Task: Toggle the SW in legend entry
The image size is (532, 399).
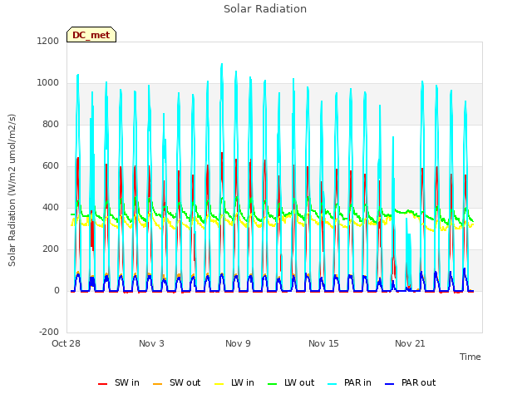Action: (119, 382)
